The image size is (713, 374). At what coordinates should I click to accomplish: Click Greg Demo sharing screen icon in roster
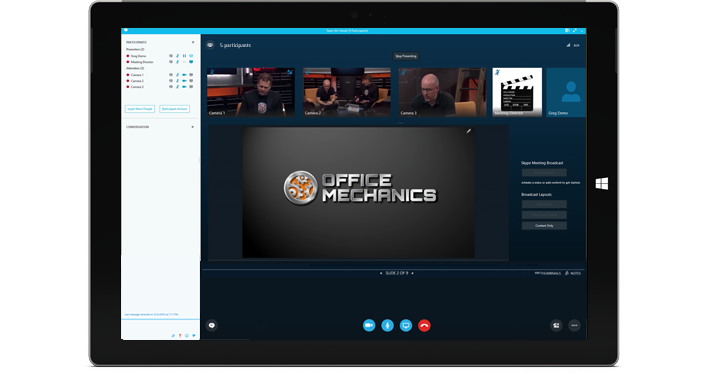191,56
